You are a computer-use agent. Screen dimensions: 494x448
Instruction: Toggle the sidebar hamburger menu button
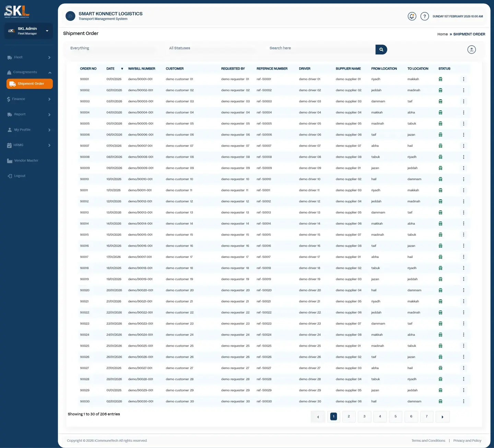(x=70, y=16)
